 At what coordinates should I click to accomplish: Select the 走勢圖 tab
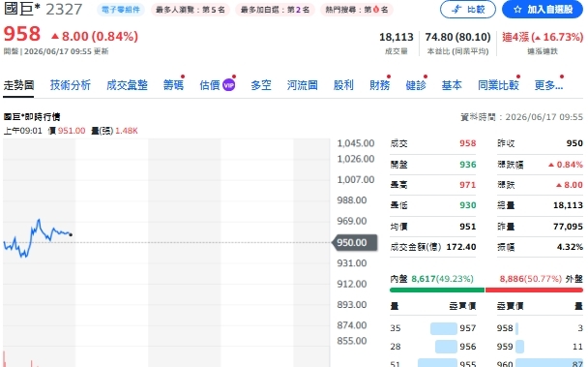pos(18,85)
